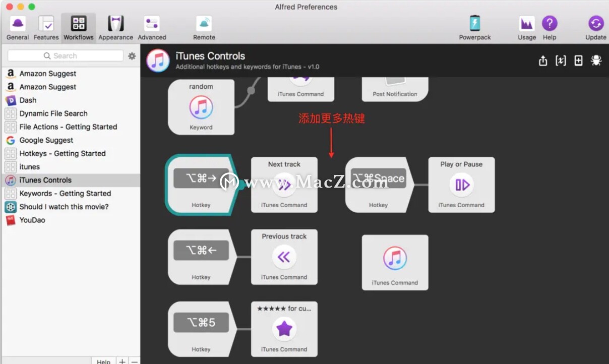
Task: Select the Google Suggest workflow
Action: (x=71, y=140)
